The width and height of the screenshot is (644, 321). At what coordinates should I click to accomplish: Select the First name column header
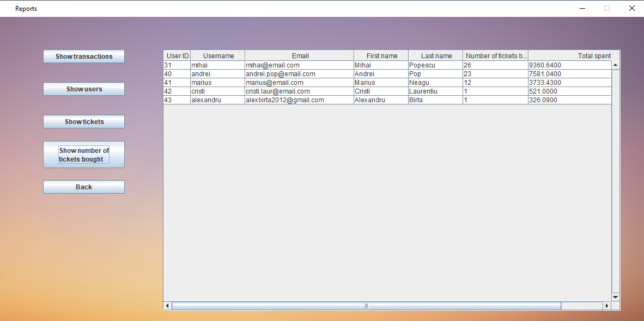tap(381, 55)
